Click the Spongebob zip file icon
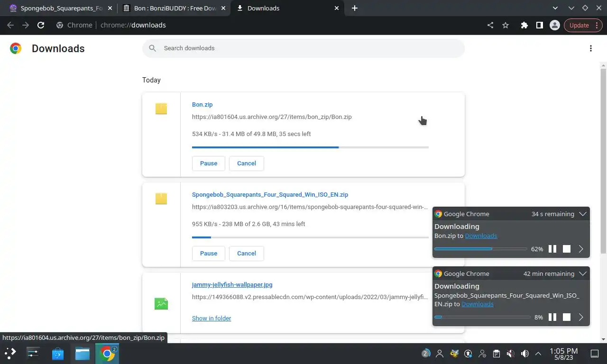This screenshot has height=364, width=607. [x=161, y=199]
